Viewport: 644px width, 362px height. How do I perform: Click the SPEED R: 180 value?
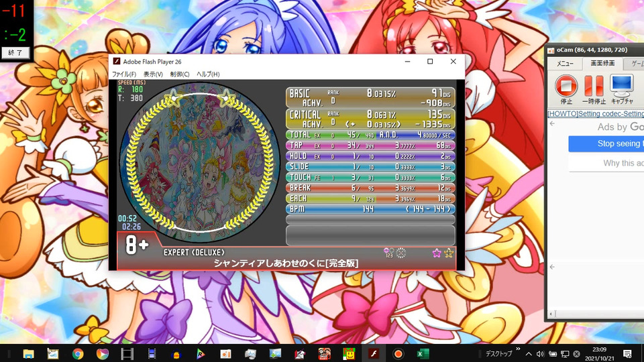[x=131, y=89]
